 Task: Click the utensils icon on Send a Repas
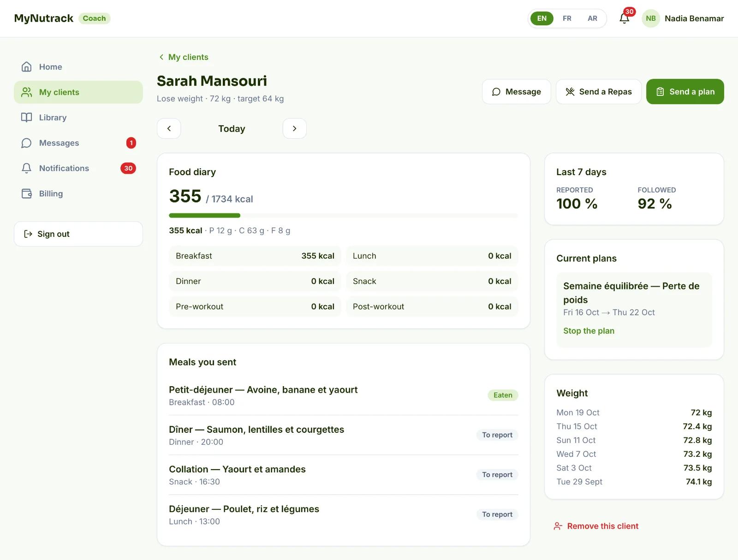(x=570, y=92)
